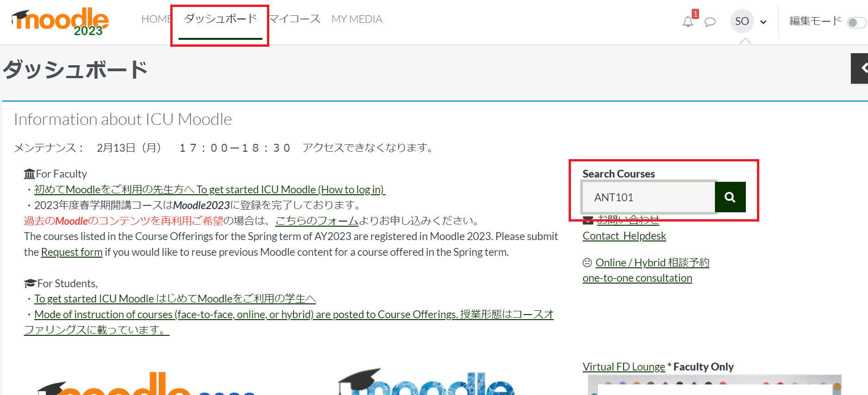Click the For Faculty label
This screenshot has width=868, height=395.
click(56, 174)
